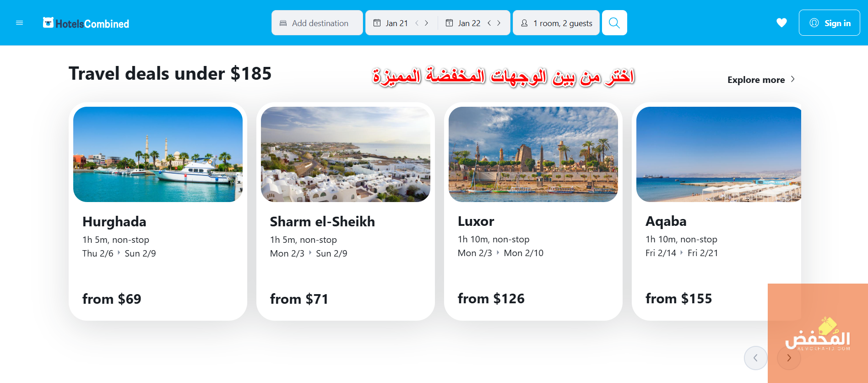The height and width of the screenshot is (383, 868).
Task: Go to previous check-in date arrow
Action: [x=417, y=23]
